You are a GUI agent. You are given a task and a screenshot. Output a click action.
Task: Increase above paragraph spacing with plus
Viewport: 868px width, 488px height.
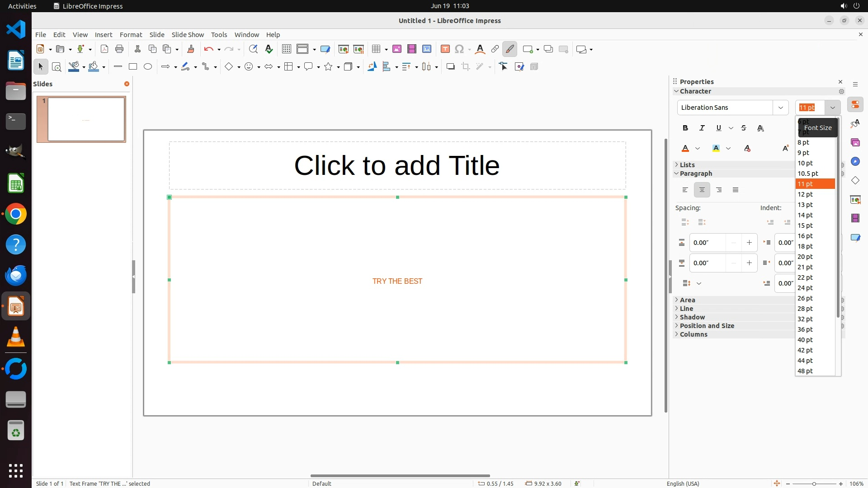pos(749,243)
